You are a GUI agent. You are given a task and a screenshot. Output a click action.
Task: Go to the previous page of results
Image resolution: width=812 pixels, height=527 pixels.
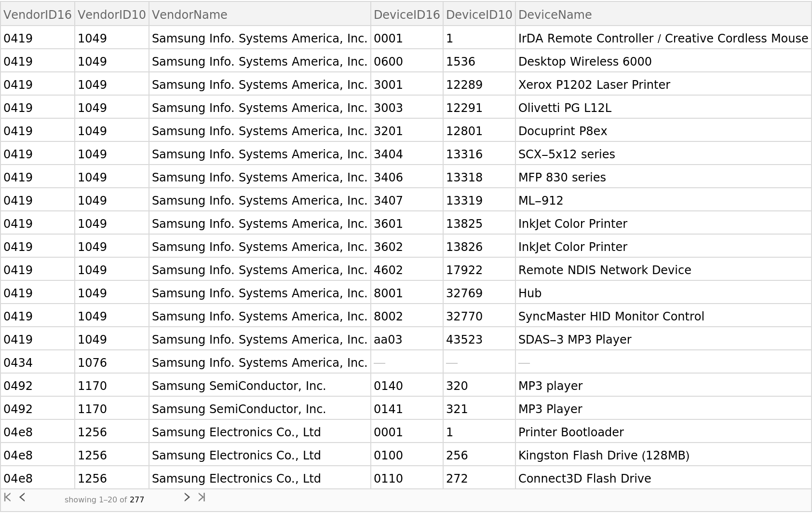[x=22, y=497]
